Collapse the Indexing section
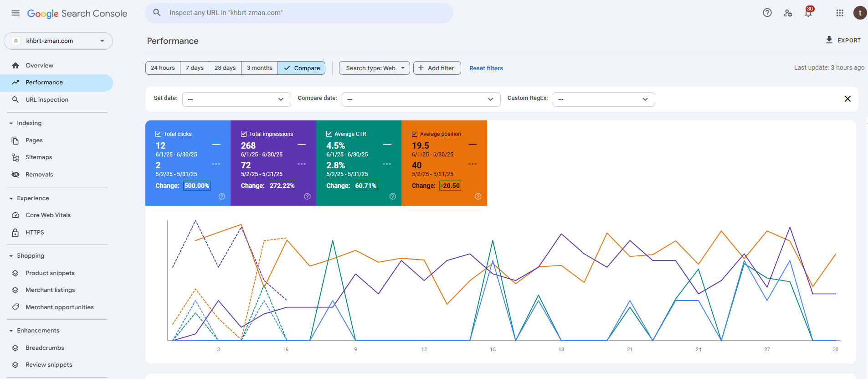868x379 pixels. tap(11, 123)
